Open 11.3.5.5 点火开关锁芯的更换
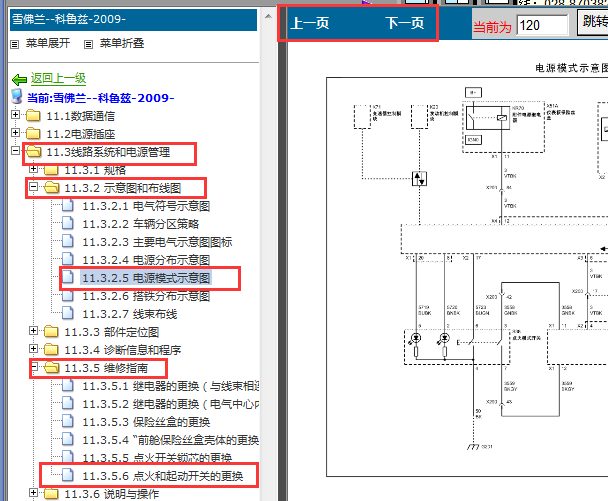 (157, 458)
